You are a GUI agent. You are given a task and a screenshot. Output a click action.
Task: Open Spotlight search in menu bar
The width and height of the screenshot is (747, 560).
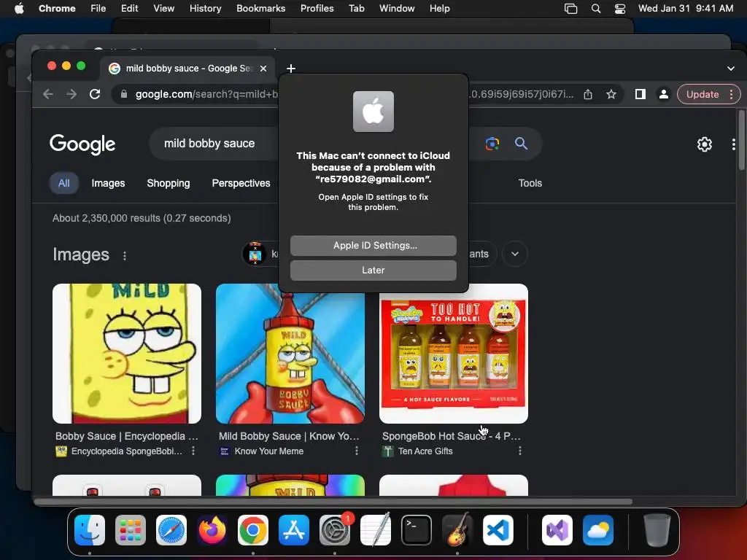(x=595, y=9)
